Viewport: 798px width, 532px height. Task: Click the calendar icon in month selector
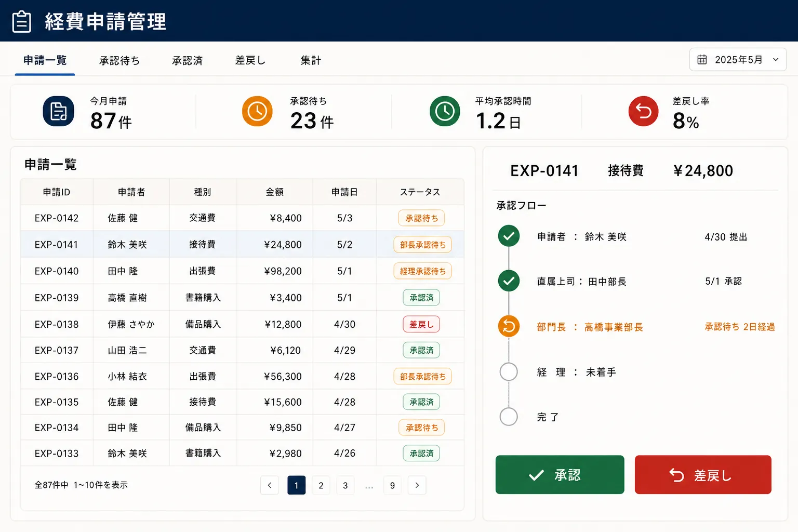click(x=702, y=59)
